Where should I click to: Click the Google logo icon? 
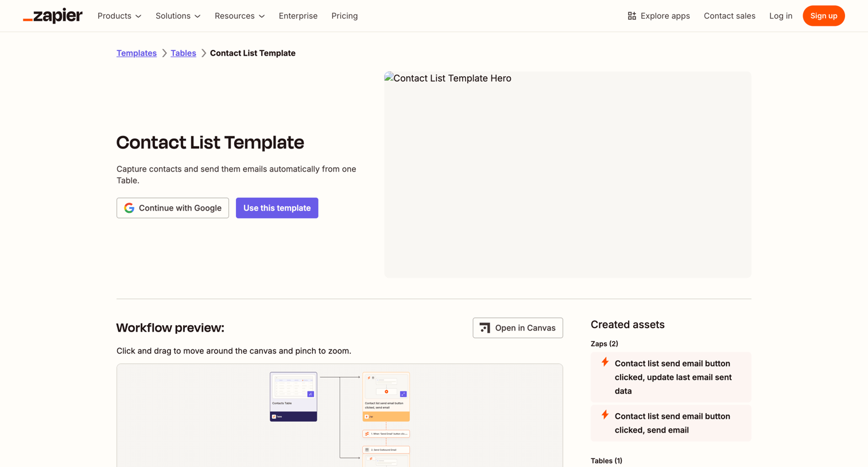[129, 208]
